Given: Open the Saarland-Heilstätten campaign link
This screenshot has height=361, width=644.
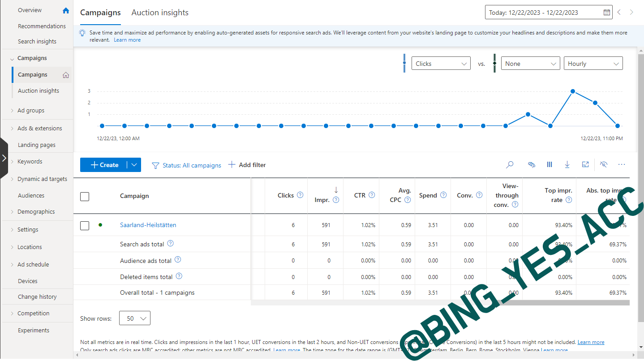Looking at the screenshot, I should [148, 225].
